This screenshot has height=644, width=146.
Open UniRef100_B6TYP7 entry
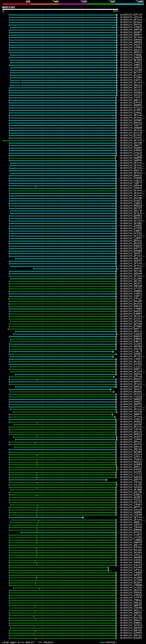click(x=131, y=72)
